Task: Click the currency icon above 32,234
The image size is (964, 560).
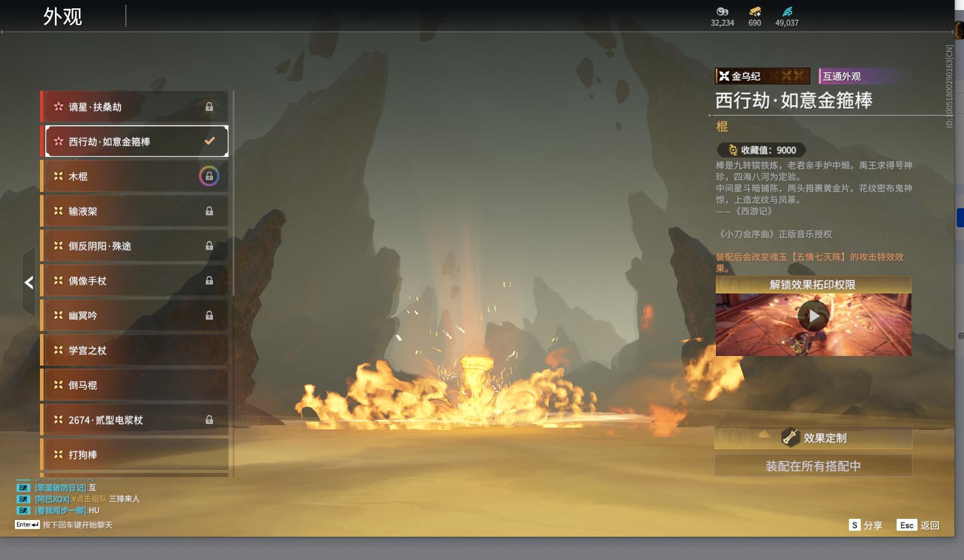Action: pyautogui.click(x=722, y=11)
